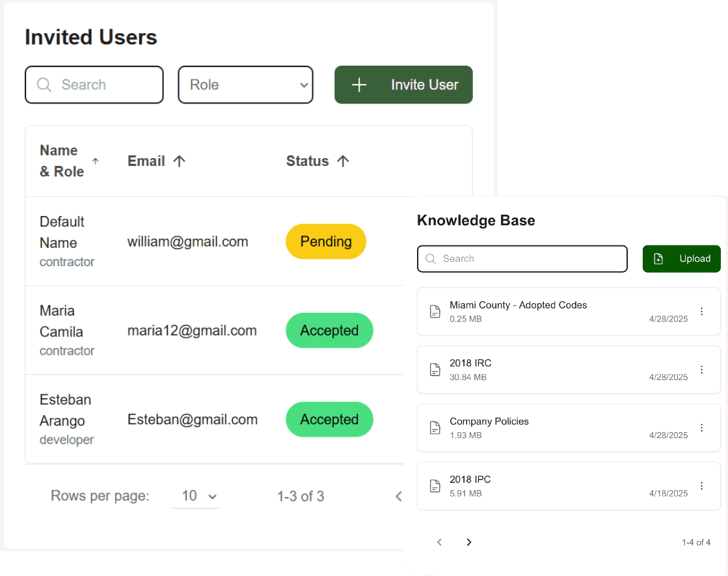The height and width of the screenshot is (576, 728).
Task: Go to next Knowledge Base page
Action: [469, 542]
